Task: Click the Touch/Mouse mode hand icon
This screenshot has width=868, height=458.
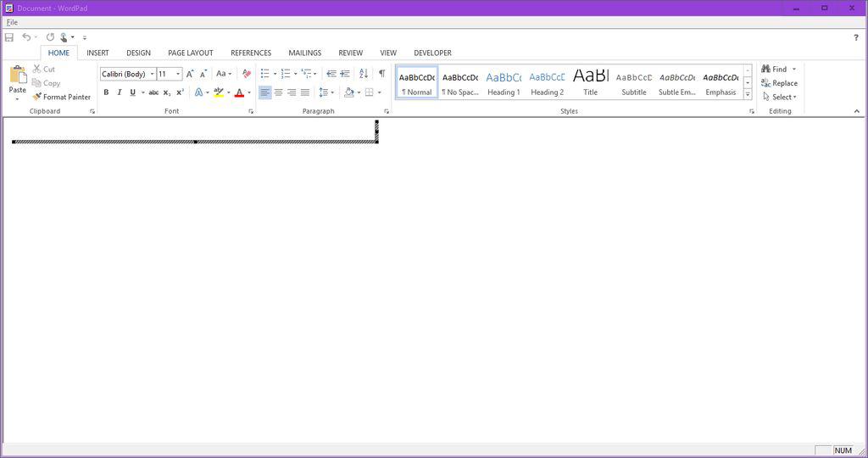Action: 64,37
